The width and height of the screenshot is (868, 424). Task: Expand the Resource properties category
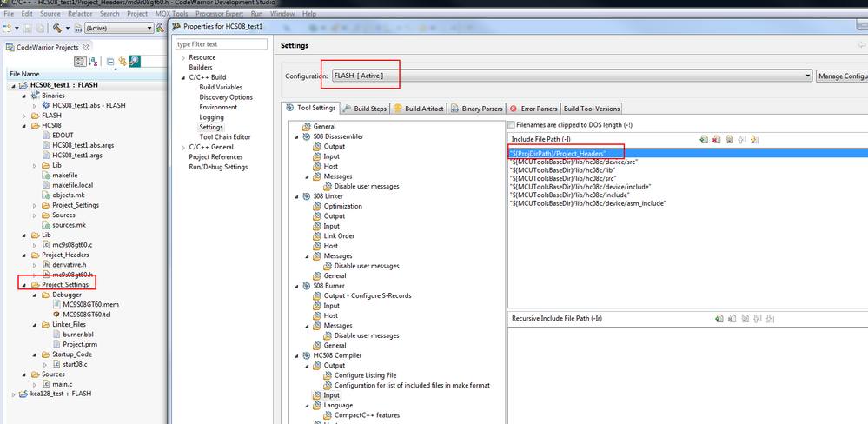(x=182, y=57)
